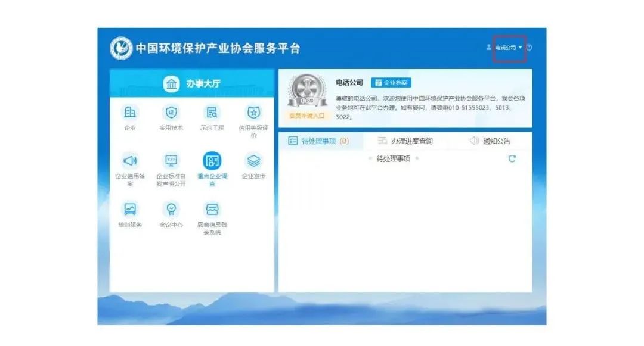This screenshot has height=346, width=644.
Task: Open the 企业档案 button
Action: pyautogui.click(x=391, y=83)
